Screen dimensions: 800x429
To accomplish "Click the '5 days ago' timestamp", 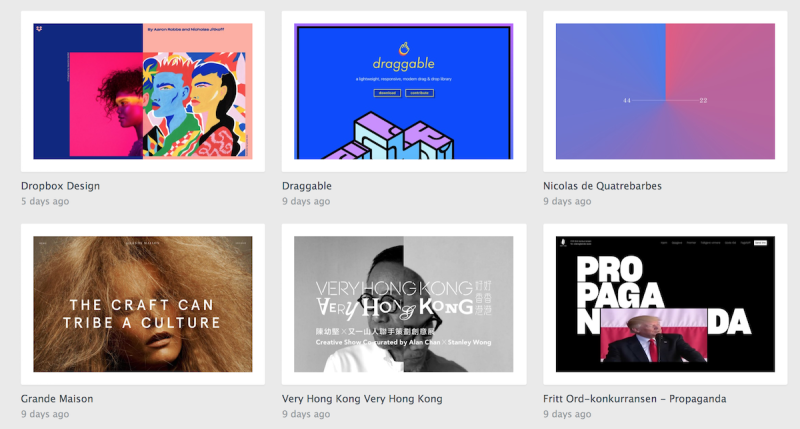I will pyautogui.click(x=45, y=201).
